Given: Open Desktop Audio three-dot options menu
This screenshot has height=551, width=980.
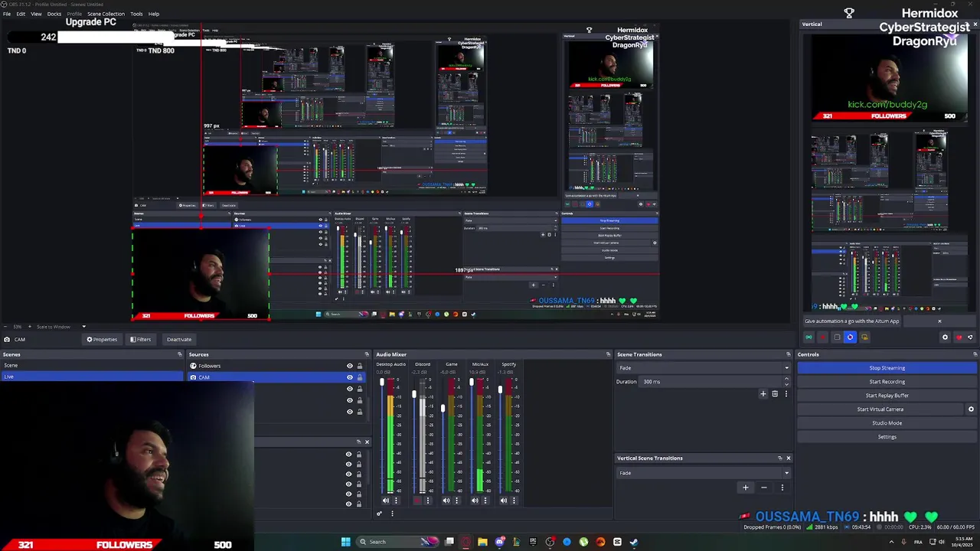Looking at the screenshot, I should (396, 500).
